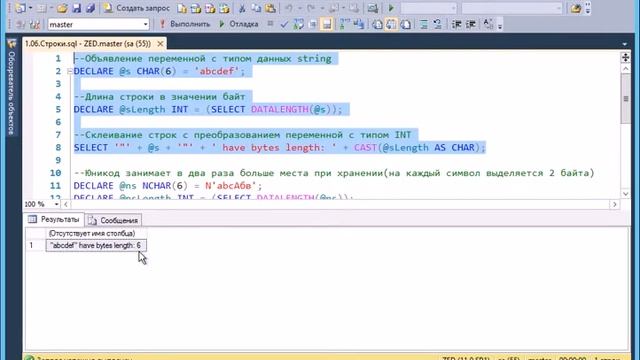Open the wide find combo box
The image size is (640, 360).
point(512,8)
